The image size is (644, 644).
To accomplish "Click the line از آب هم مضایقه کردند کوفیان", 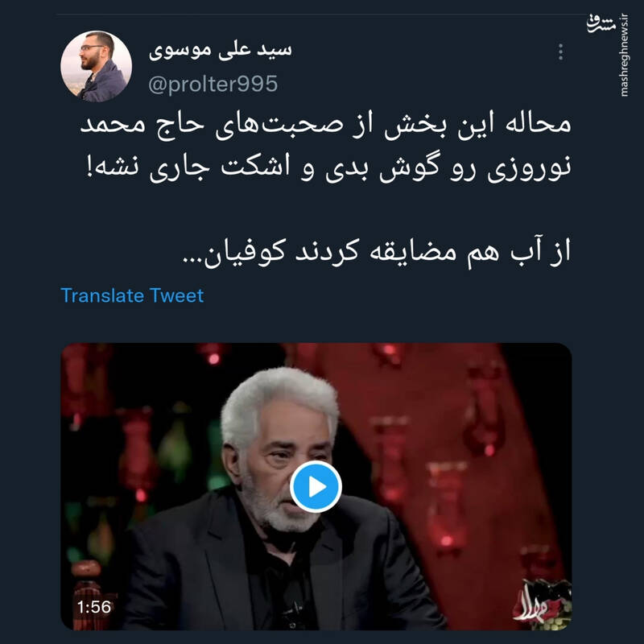I will (377, 251).
